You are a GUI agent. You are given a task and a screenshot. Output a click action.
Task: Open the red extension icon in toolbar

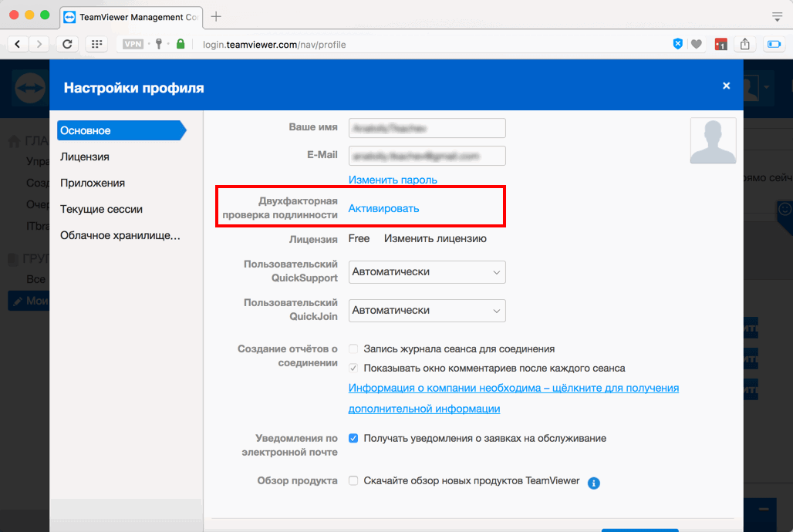(x=720, y=45)
